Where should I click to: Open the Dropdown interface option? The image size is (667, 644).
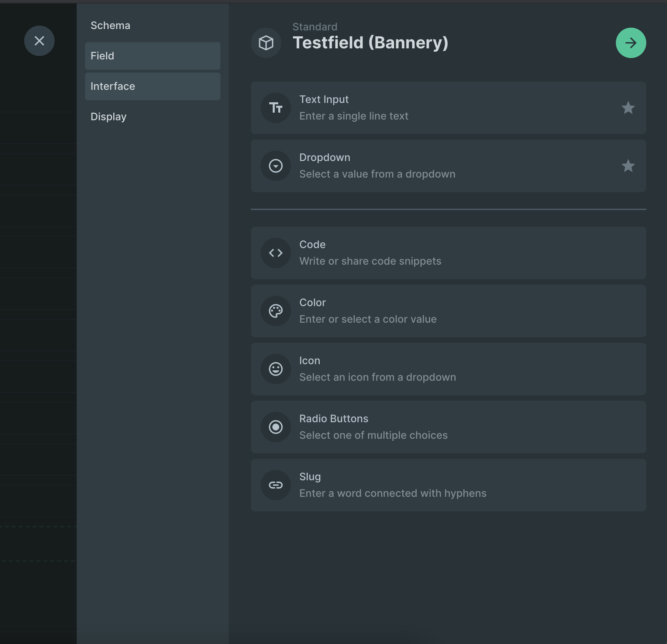[448, 166]
